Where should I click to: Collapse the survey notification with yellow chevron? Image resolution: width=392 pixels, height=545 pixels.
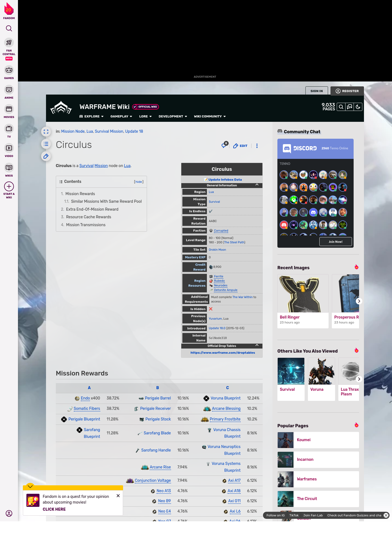30,486
